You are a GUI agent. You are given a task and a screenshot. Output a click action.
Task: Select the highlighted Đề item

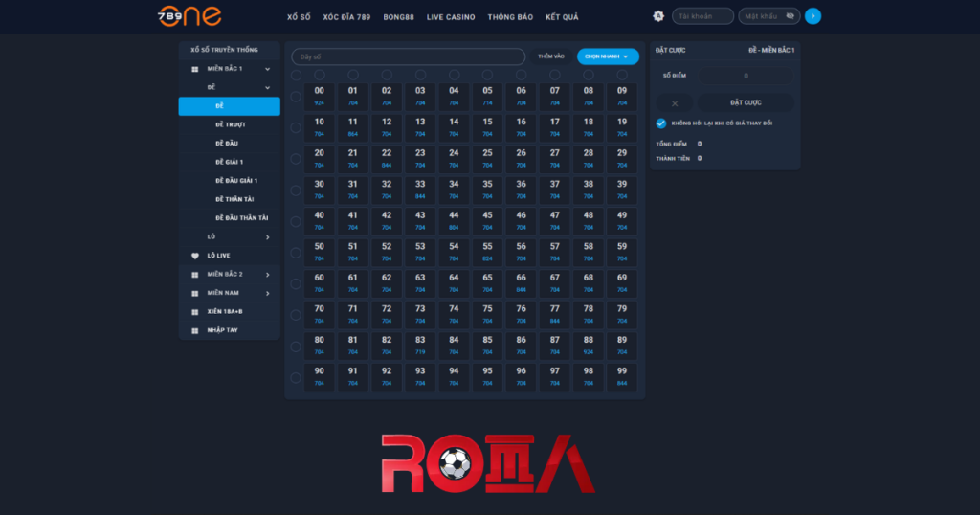(x=230, y=106)
